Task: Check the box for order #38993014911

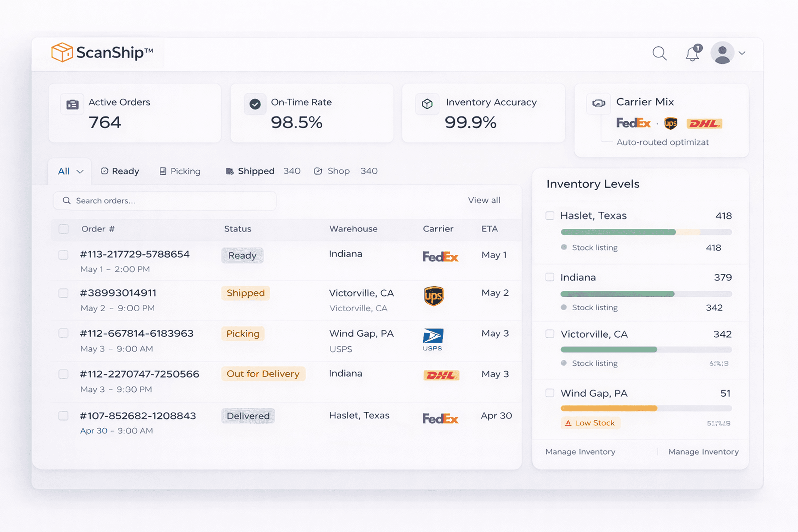Action: (63, 293)
